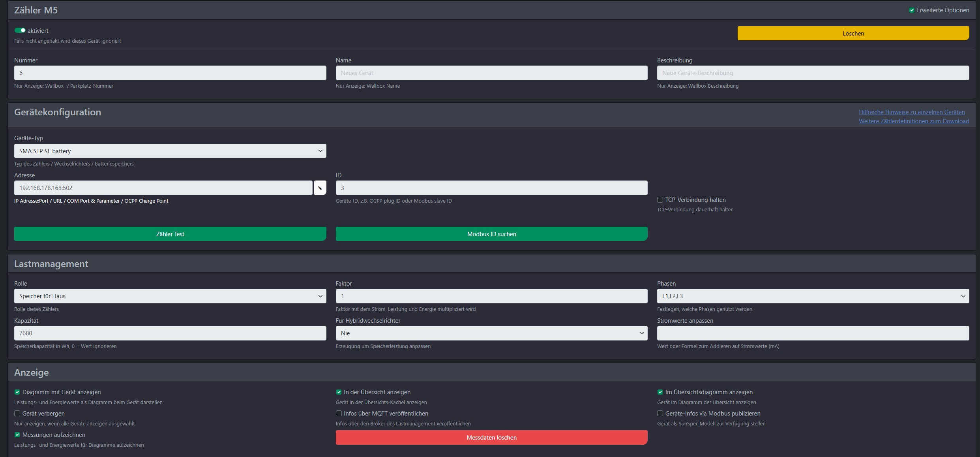Click into the Kapazität input field

coord(170,333)
